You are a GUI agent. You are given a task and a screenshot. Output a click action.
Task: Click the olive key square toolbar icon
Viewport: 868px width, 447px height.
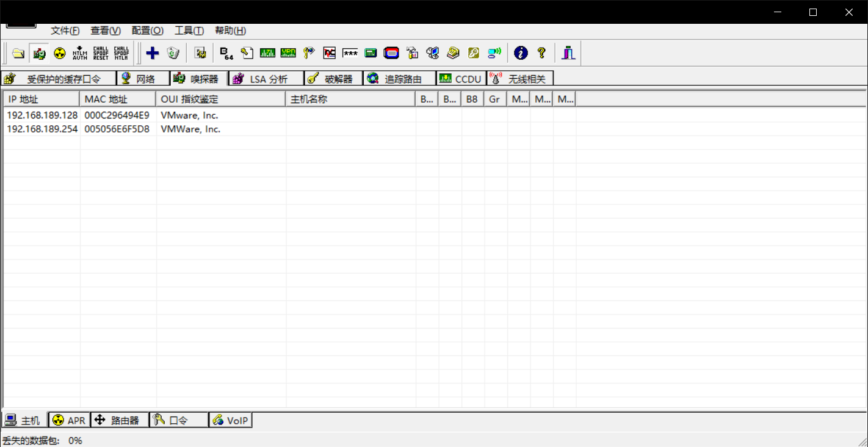474,53
